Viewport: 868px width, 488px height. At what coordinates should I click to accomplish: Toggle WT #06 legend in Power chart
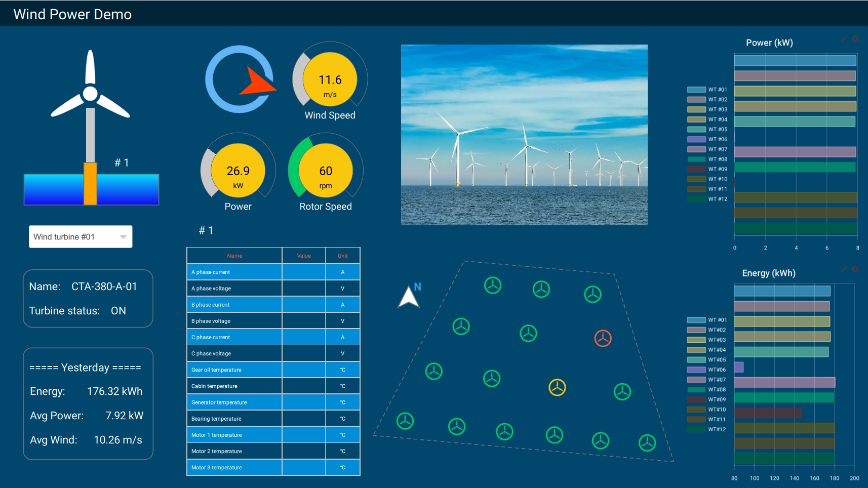pos(707,139)
